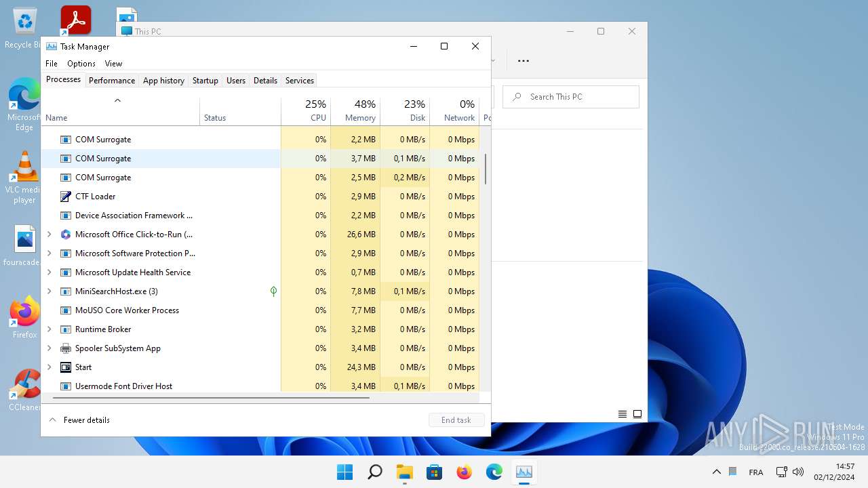This screenshot has height=488, width=868.
Task: Click the Start process icon
Action: (66, 367)
